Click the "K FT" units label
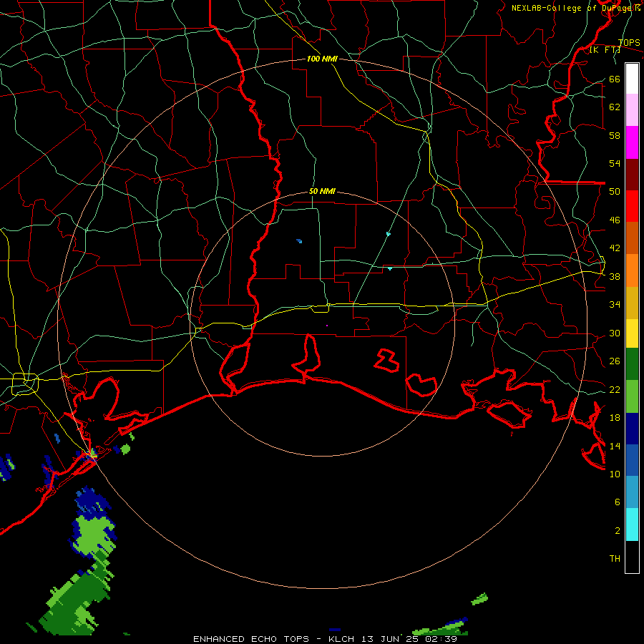Image resolution: width=644 pixels, height=644 pixels. pos(605,50)
